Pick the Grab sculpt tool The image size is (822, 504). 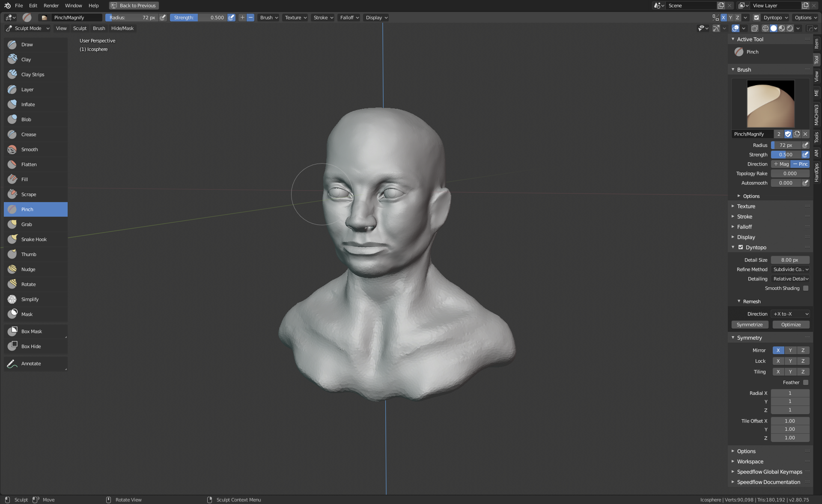point(27,224)
